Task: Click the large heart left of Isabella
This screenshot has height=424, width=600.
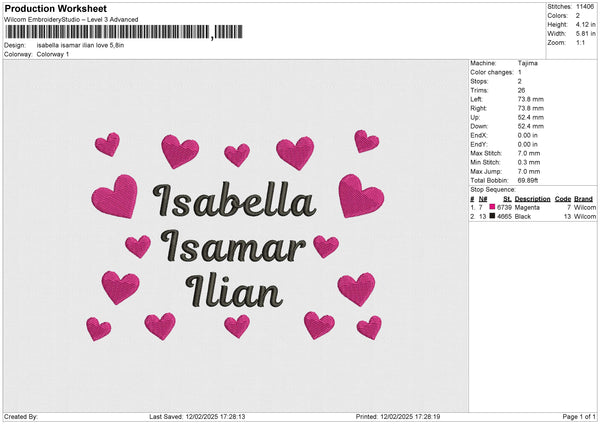Action: (116, 196)
